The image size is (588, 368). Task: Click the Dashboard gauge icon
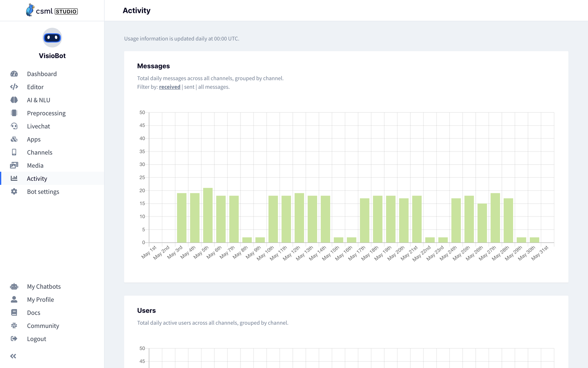point(14,74)
